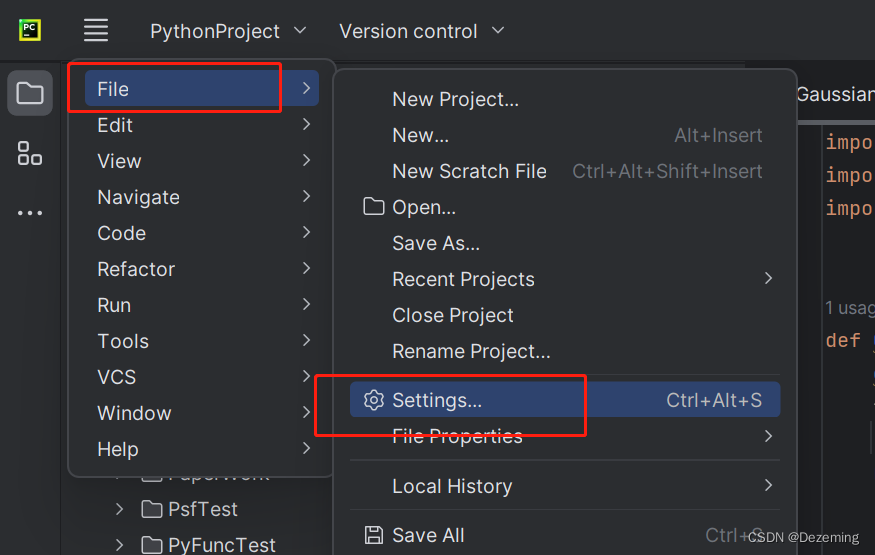Open the PythonProject project dropdown
The width and height of the screenshot is (875, 555).
tap(228, 31)
